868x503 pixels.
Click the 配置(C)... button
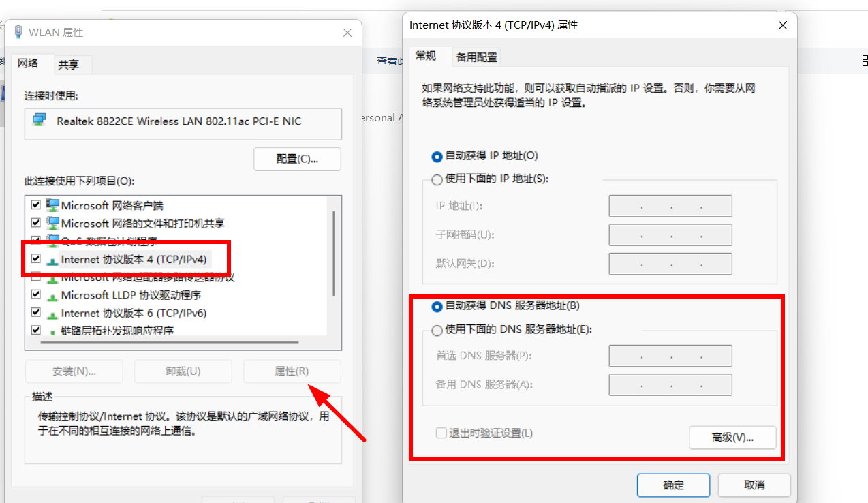coord(297,159)
